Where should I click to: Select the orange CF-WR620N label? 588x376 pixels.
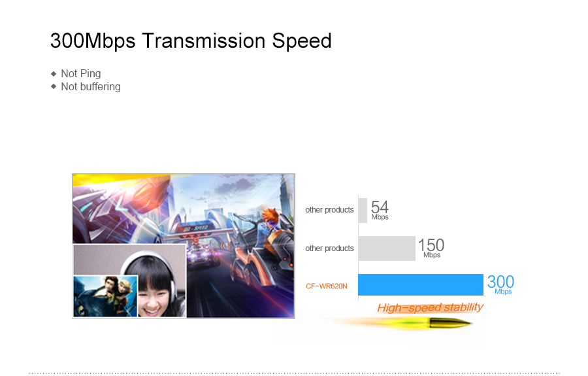pyautogui.click(x=327, y=286)
